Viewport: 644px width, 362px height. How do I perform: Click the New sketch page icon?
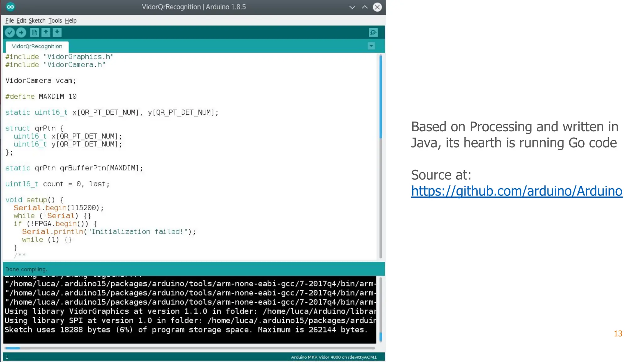click(x=34, y=32)
